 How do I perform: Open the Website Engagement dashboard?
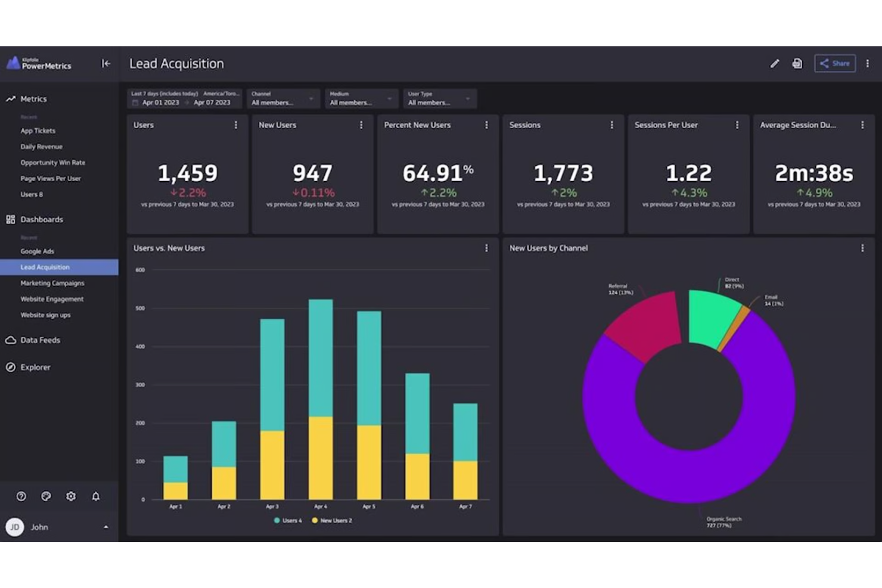point(52,299)
